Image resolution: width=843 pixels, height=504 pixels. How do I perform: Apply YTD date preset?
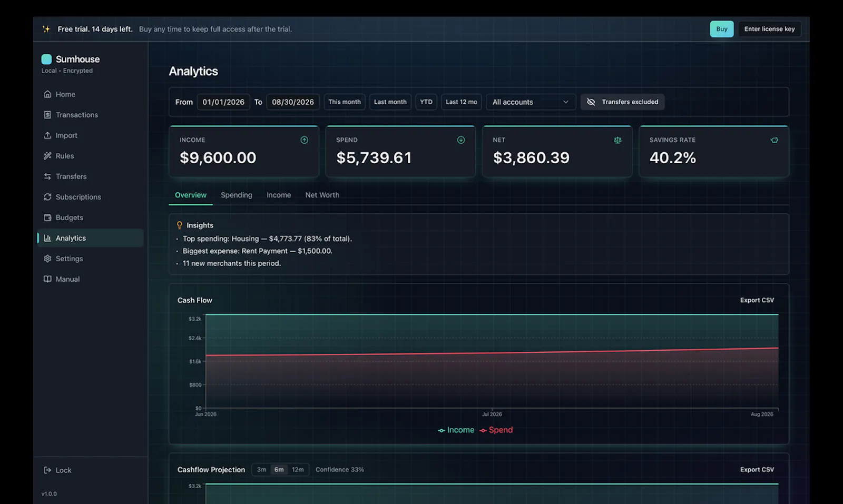(x=426, y=102)
